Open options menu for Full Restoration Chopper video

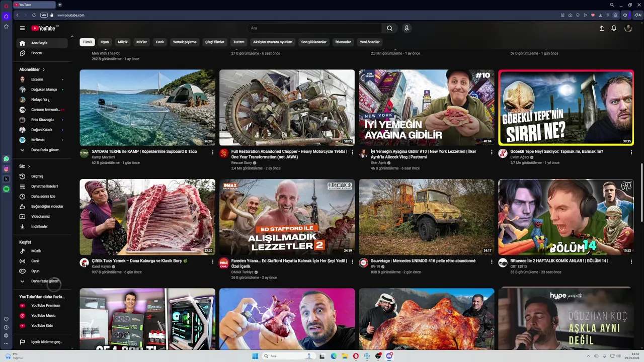pos(352,152)
